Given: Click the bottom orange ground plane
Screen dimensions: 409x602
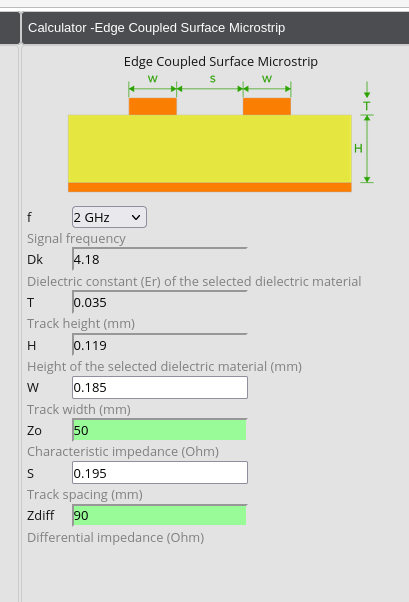Looking at the screenshot, I should pos(210,187).
